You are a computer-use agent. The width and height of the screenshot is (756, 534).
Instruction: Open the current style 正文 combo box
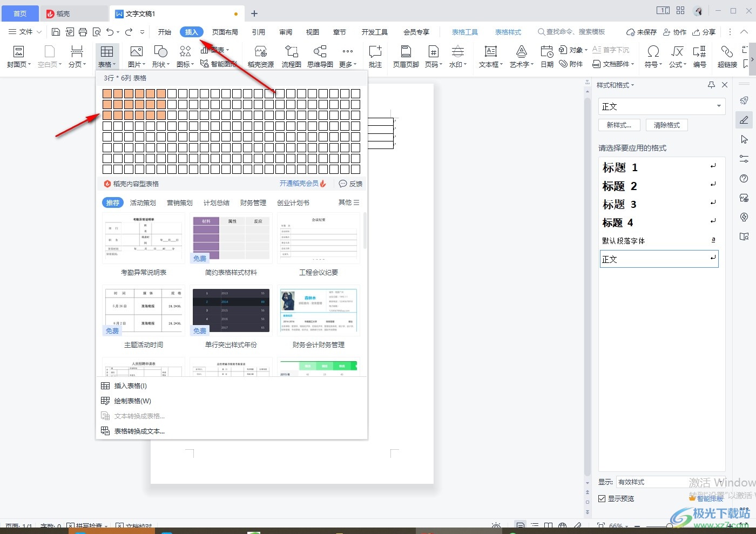pos(661,106)
